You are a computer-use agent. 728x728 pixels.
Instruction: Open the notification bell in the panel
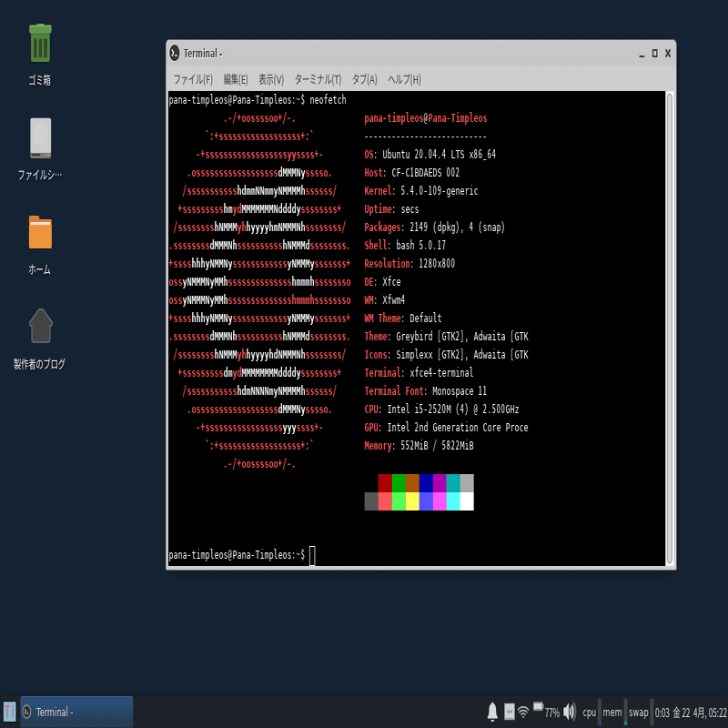pos(492,712)
